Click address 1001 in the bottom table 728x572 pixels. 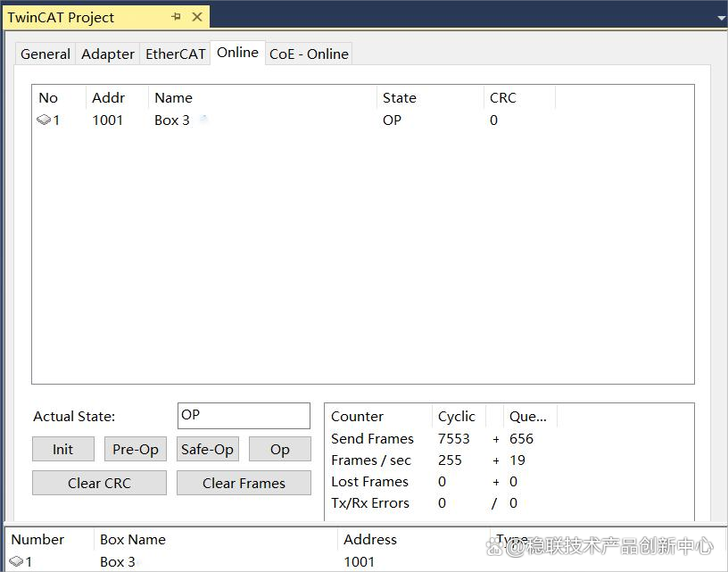point(359,562)
